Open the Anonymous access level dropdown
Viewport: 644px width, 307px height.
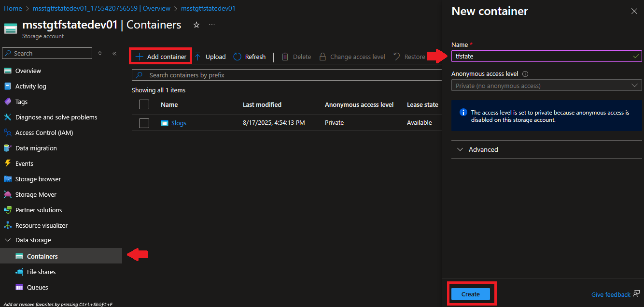click(546, 86)
